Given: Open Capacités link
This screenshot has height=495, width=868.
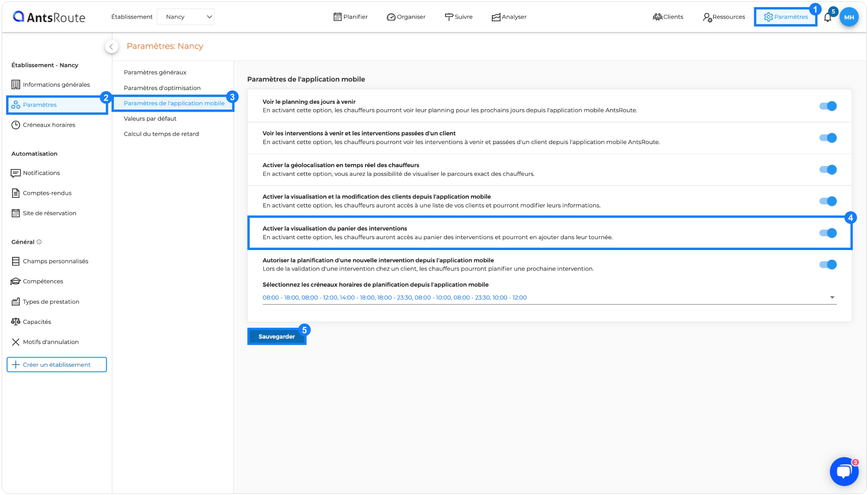Looking at the screenshot, I should tap(37, 322).
